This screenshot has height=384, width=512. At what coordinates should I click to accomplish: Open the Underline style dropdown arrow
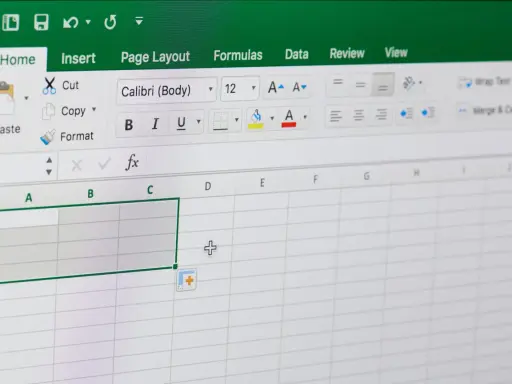pyautogui.click(x=199, y=121)
